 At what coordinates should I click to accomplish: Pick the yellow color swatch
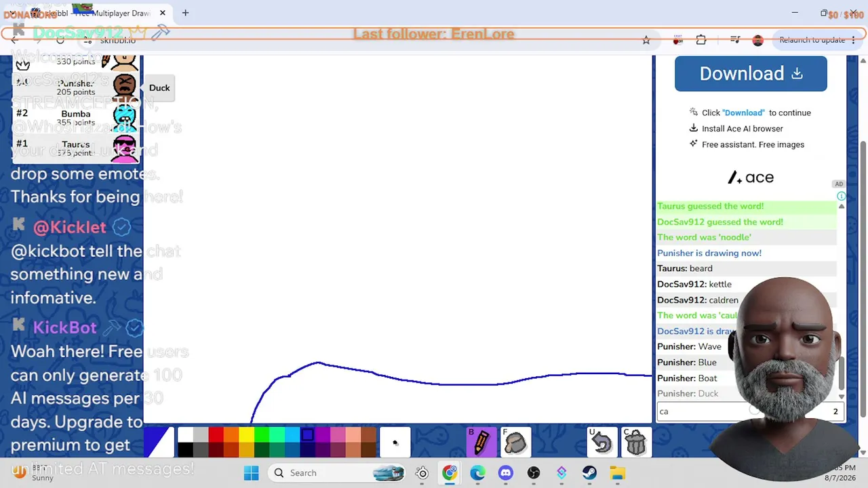(x=246, y=435)
